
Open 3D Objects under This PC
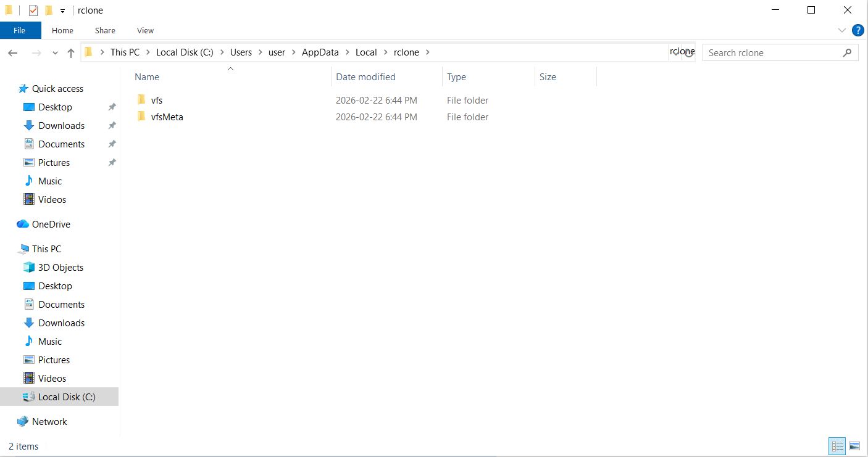[x=61, y=267]
